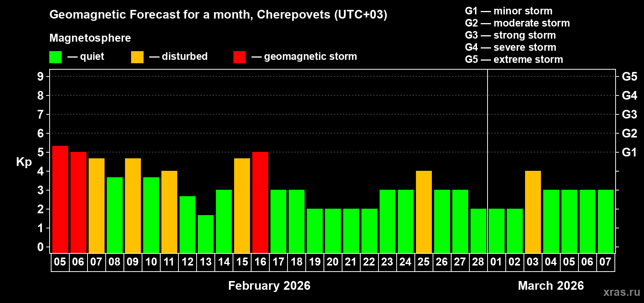Click Kp axis value 9
Screen dimensions: 644x303
[x=41, y=77]
